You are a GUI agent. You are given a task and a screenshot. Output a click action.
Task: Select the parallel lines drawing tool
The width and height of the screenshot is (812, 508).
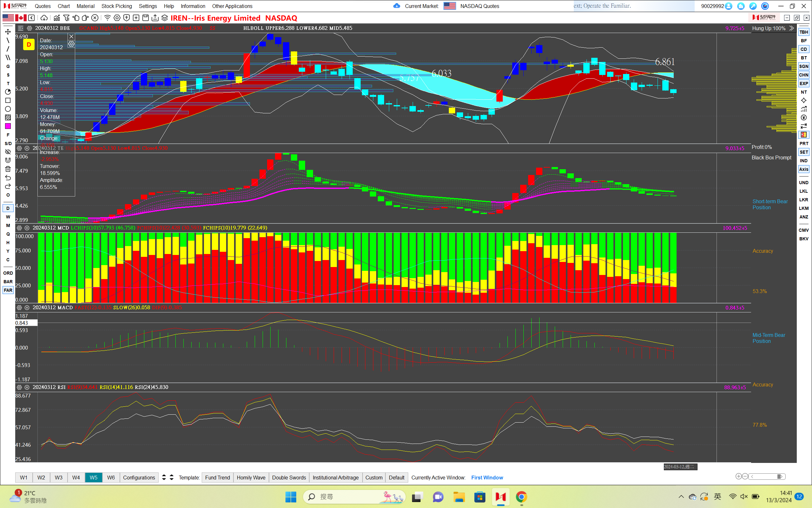[x=8, y=57]
